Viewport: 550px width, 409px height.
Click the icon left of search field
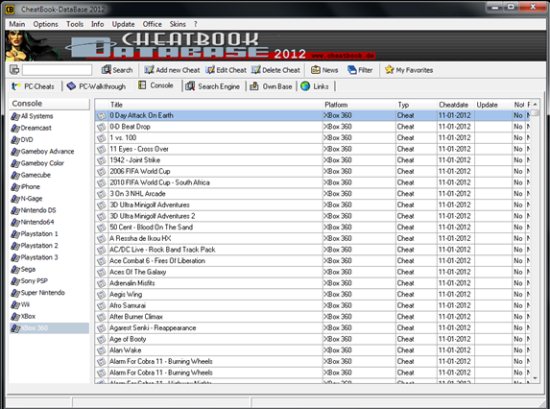pyautogui.click(x=14, y=70)
